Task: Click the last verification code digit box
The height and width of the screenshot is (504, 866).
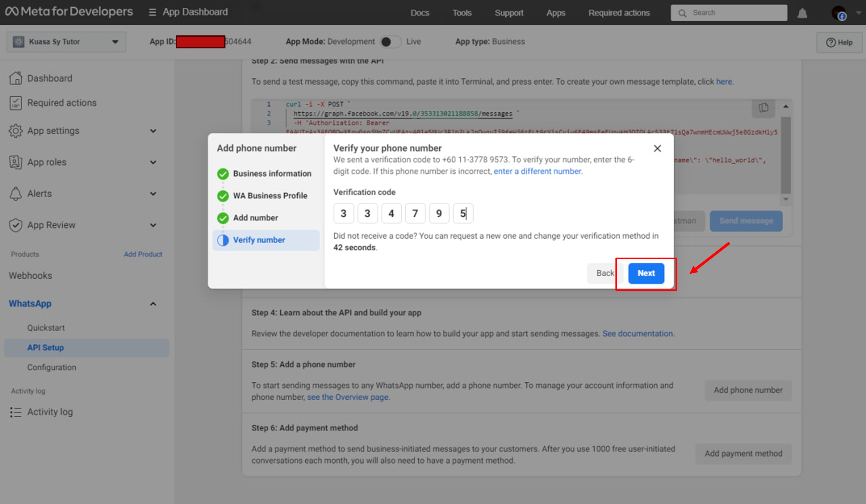Action: (463, 213)
